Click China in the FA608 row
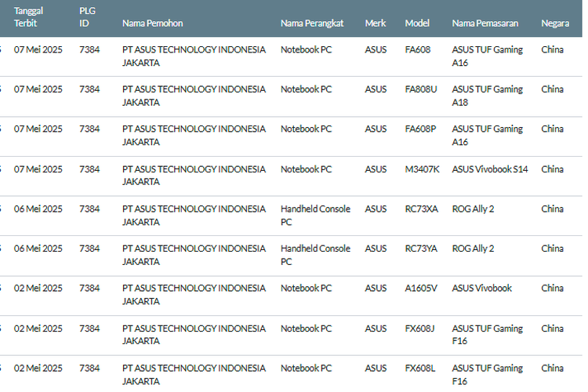588x392 pixels. pos(552,49)
